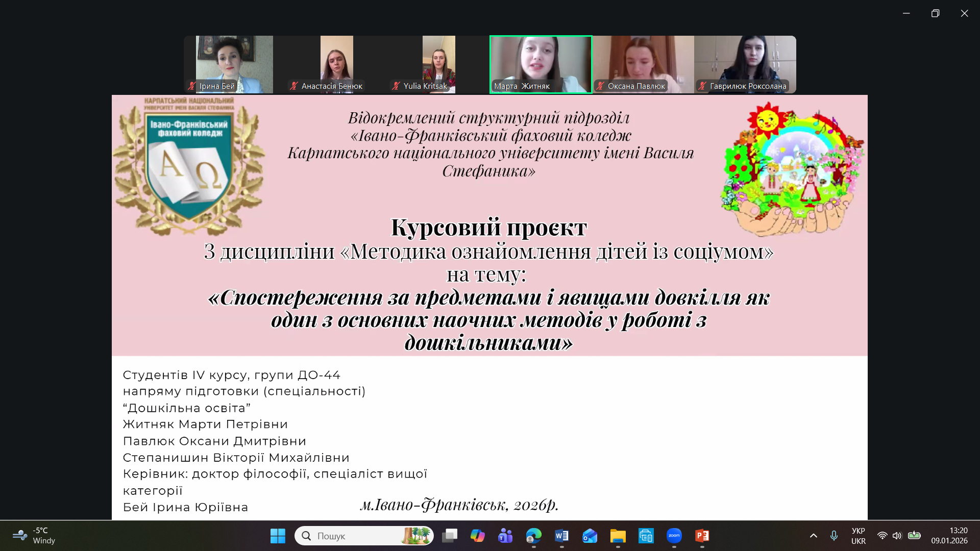
Task: Open PowerPoint from the taskbar
Action: pyautogui.click(x=702, y=536)
